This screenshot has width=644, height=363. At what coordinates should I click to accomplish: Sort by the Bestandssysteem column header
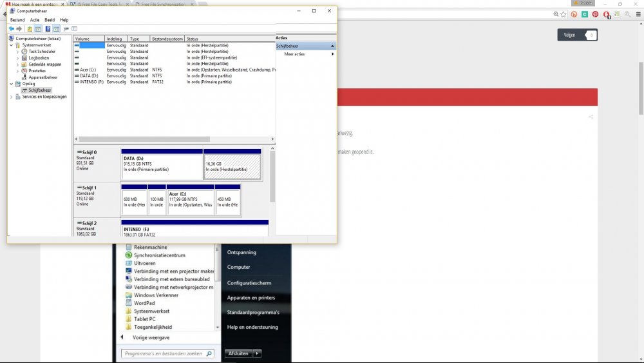click(167, 39)
